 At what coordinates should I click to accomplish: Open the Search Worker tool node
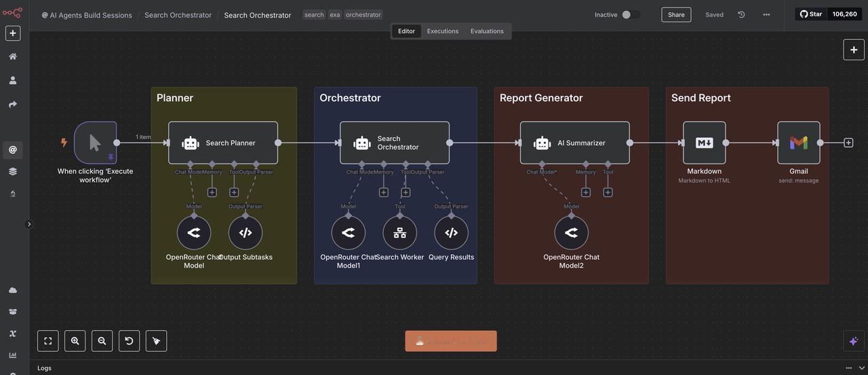[399, 233]
